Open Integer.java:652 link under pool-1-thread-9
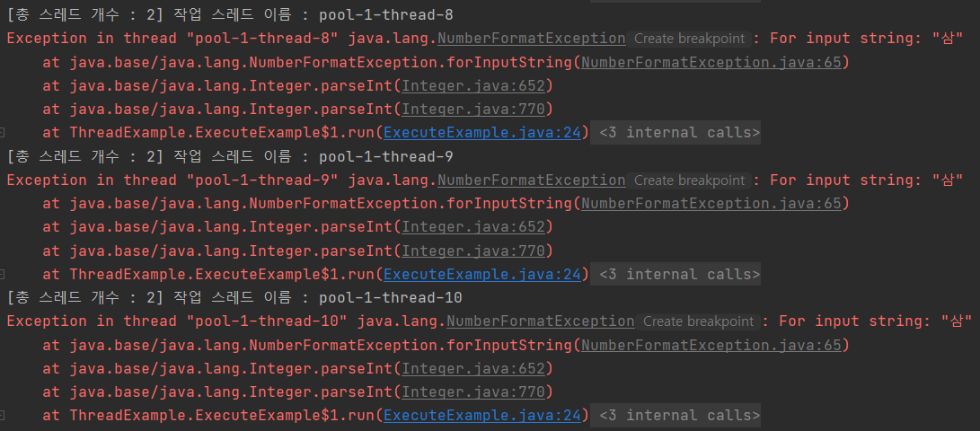This screenshot has width=980, height=431. [x=473, y=227]
